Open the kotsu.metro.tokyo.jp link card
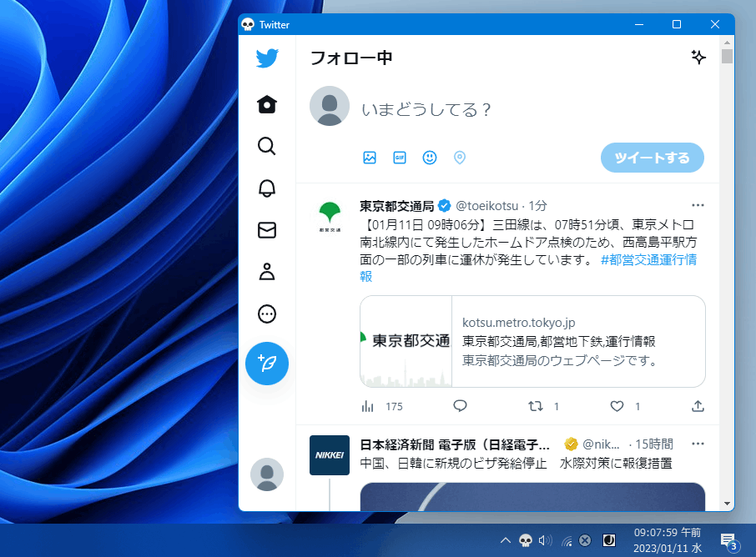Image resolution: width=756 pixels, height=557 pixels. click(532, 342)
